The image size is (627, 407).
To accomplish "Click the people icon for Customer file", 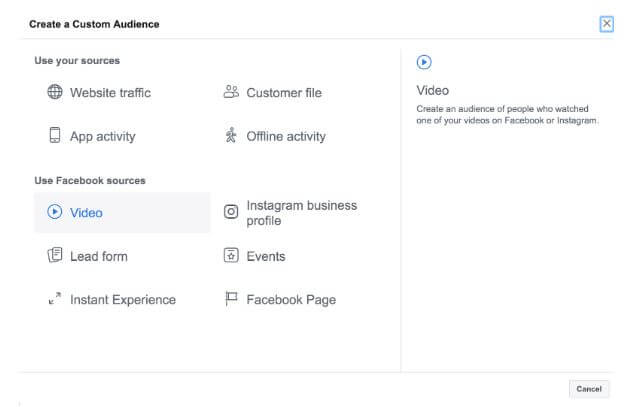I will tap(231, 92).
